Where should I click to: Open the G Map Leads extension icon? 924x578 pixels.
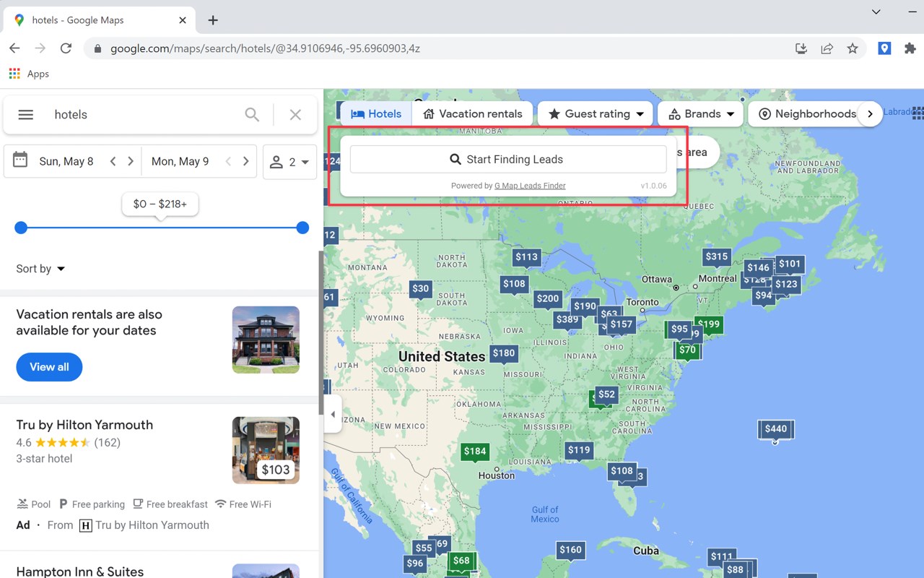[884, 48]
